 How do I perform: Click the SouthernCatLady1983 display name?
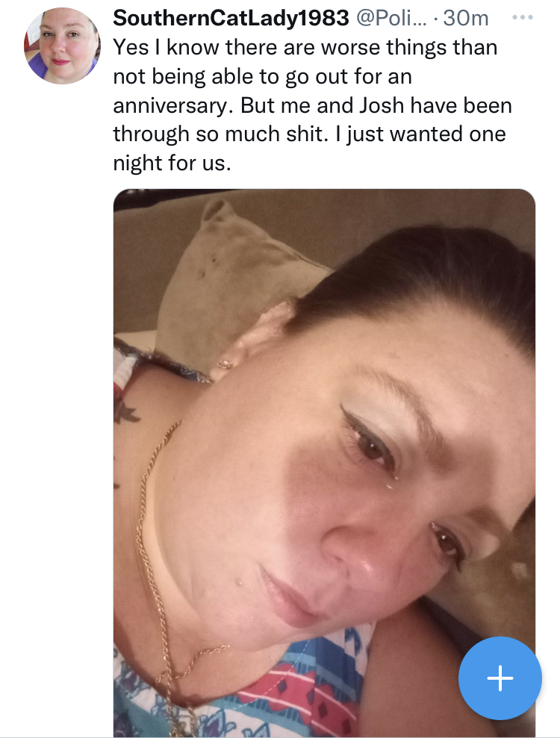tap(231, 19)
